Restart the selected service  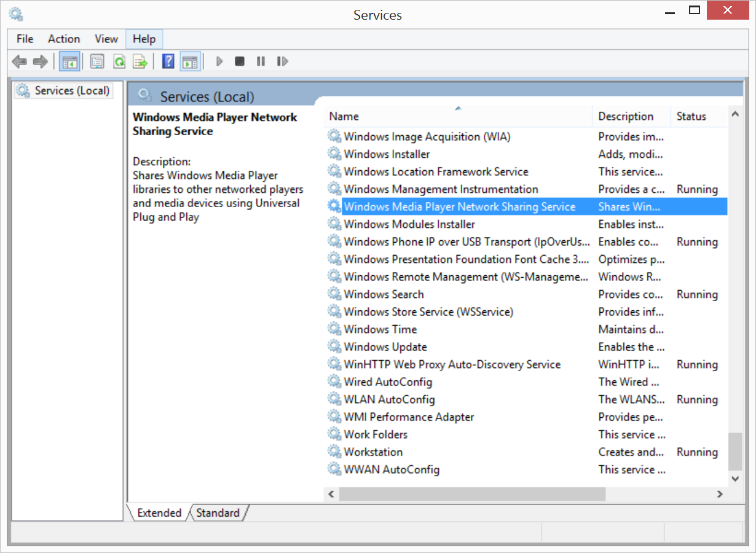[x=282, y=61]
